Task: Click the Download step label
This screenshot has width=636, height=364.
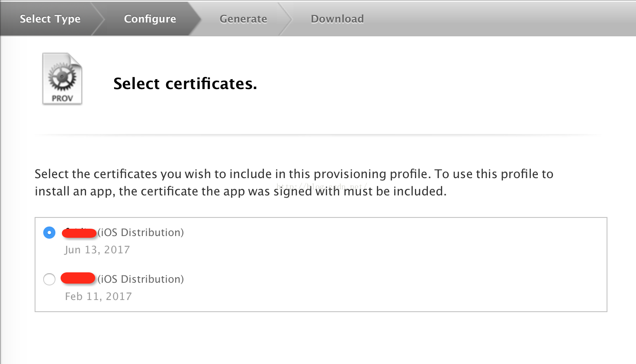Action: pos(337,19)
